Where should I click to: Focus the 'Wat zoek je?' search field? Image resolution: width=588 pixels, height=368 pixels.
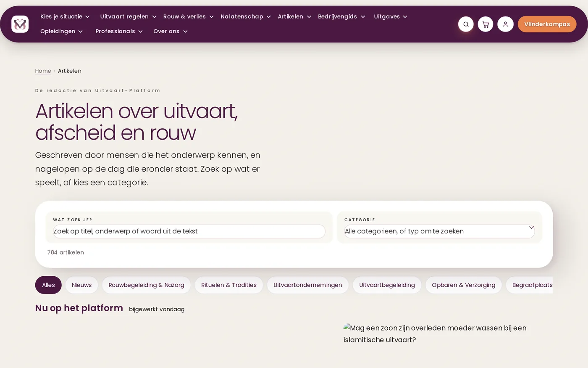click(189, 231)
